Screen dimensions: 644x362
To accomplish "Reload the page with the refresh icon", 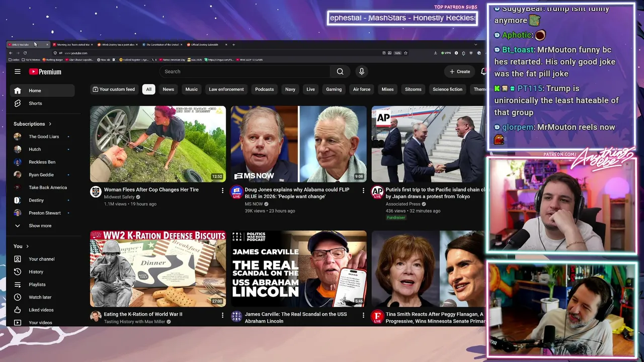I will [25, 53].
